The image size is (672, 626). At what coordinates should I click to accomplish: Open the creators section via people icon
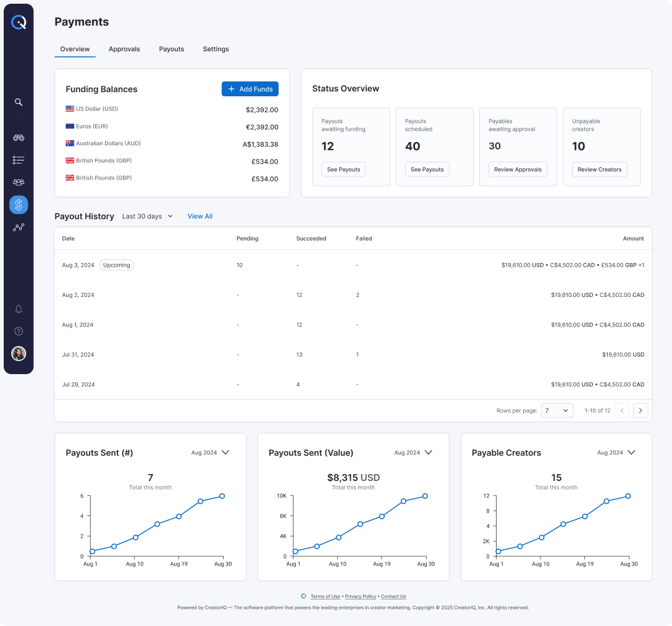tap(19, 182)
